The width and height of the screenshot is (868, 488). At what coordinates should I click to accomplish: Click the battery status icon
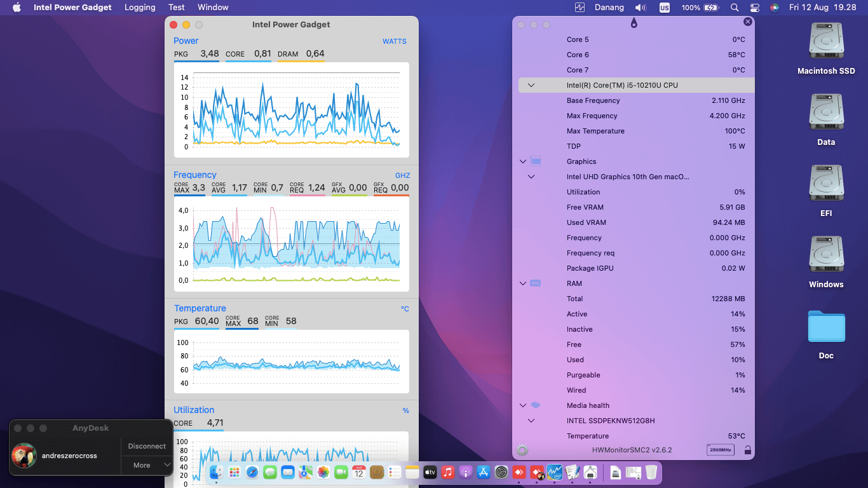click(711, 8)
